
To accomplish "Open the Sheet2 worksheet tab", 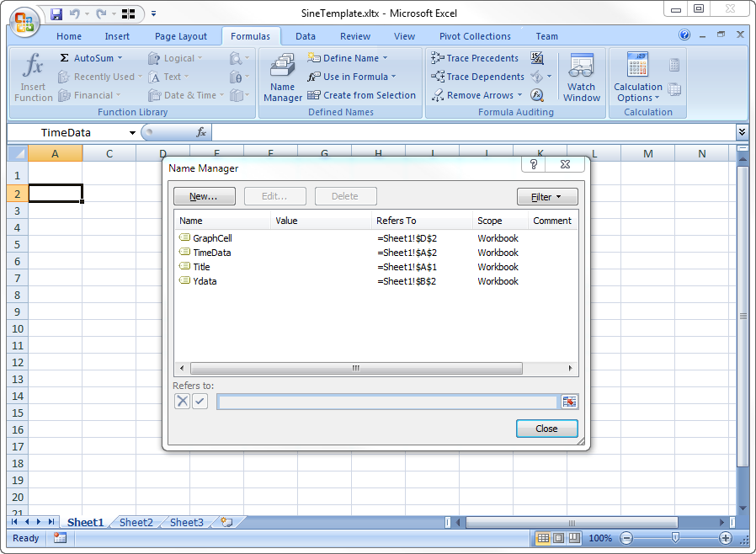I will 136,522.
